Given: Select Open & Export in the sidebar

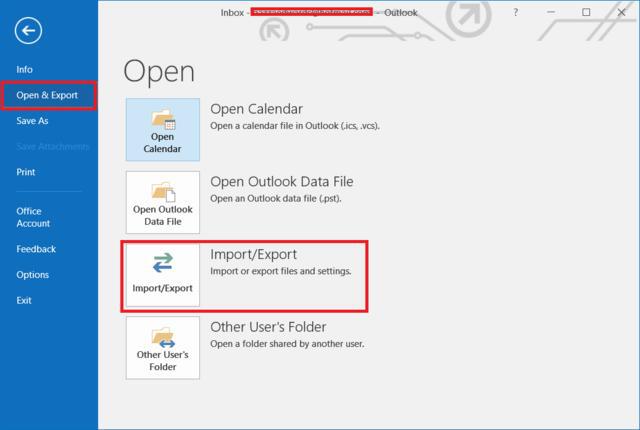Looking at the screenshot, I should pyautogui.click(x=47, y=95).
